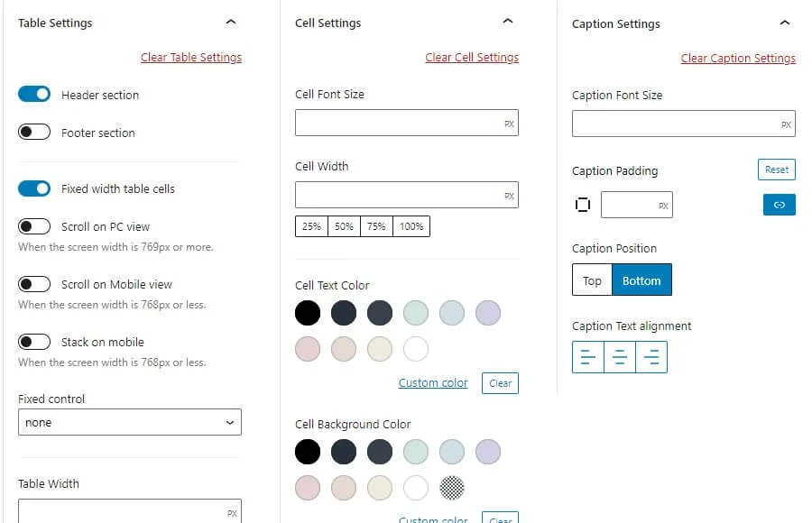Center-align the caption text
The image size is (812, 523).
tap(619, 357)
